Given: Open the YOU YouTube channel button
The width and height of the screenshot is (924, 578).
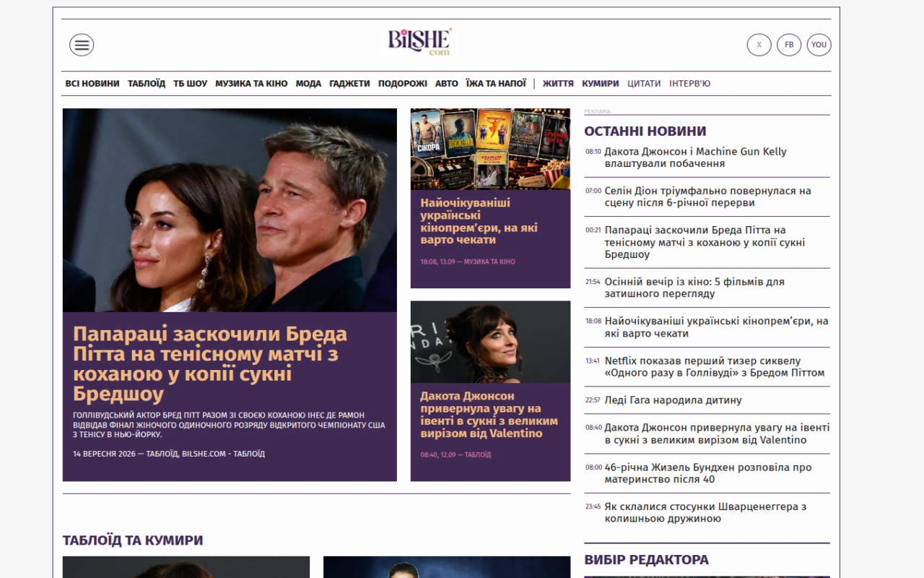Looking at the screenshot, I should click(819, 45).
